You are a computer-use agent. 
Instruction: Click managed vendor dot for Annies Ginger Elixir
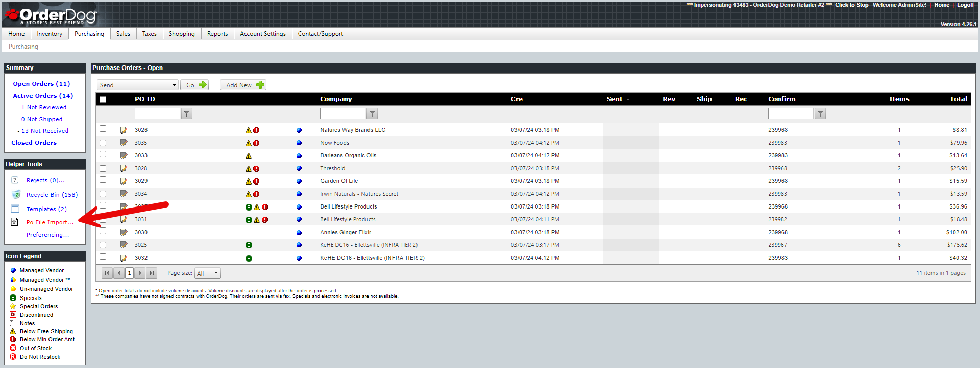tap(299, 233)
